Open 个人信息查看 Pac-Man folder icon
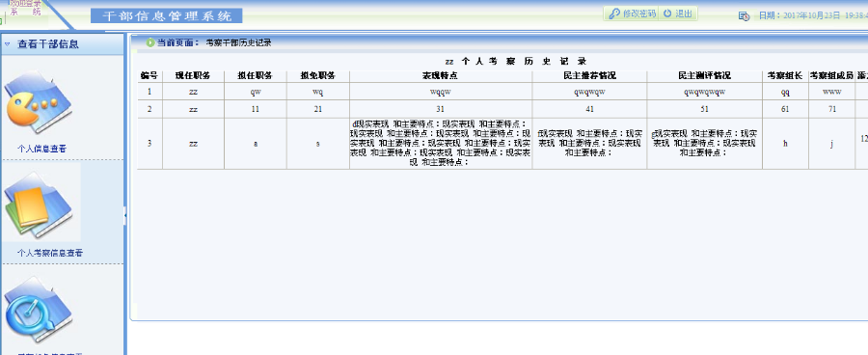The image size is (868, 355). pos(39,102)
